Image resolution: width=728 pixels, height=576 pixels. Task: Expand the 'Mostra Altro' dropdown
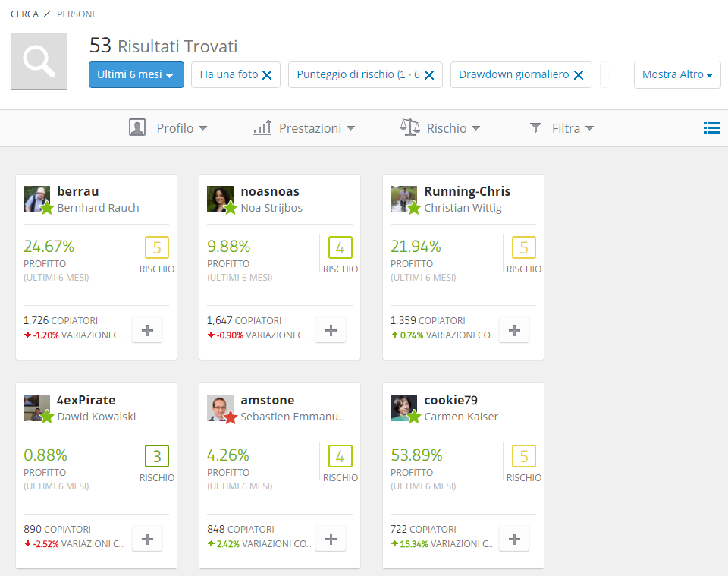click(x=677, y=75)
